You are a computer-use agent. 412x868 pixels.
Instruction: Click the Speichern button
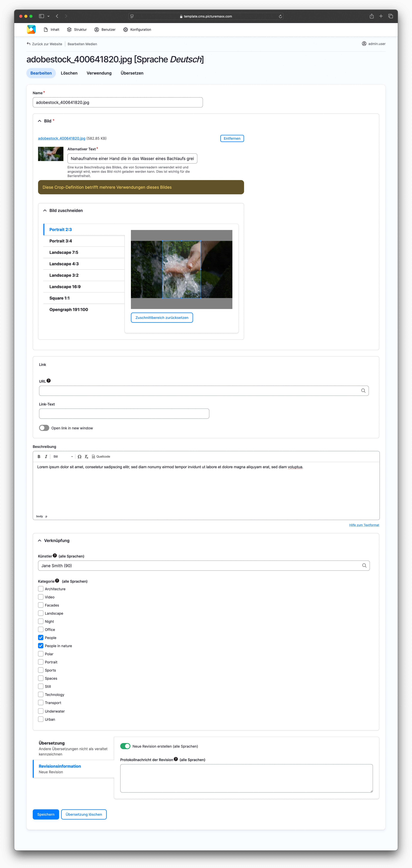click(46, 814)
